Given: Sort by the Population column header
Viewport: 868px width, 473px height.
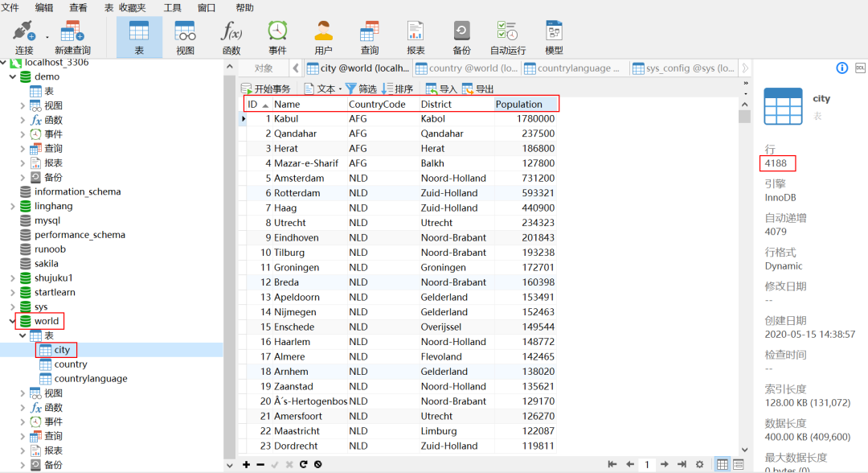Looking at the screenshot, I should coord(526,104).
